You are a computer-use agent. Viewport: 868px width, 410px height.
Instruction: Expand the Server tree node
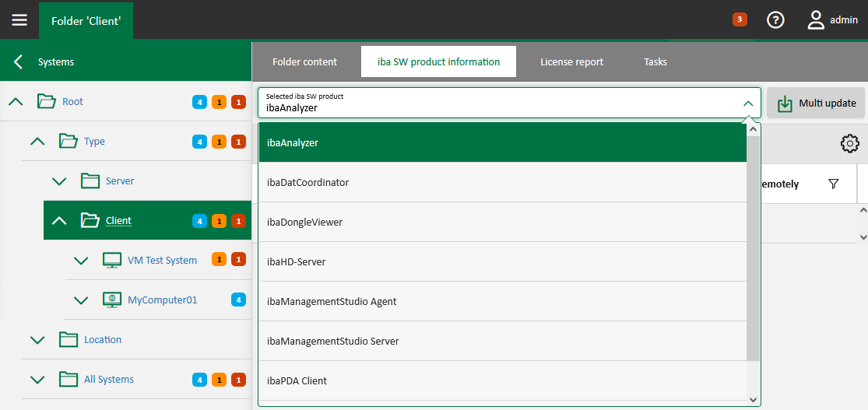coord(59,181)
